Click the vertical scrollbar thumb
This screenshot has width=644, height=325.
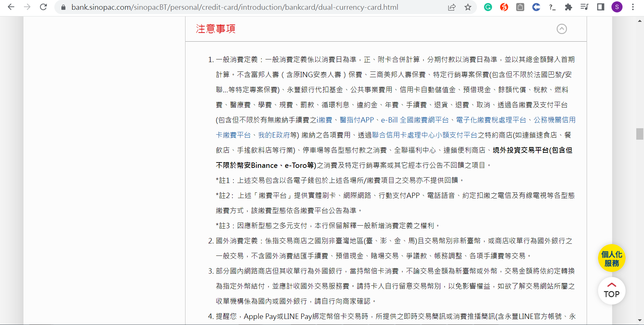[x=640, y=134]
